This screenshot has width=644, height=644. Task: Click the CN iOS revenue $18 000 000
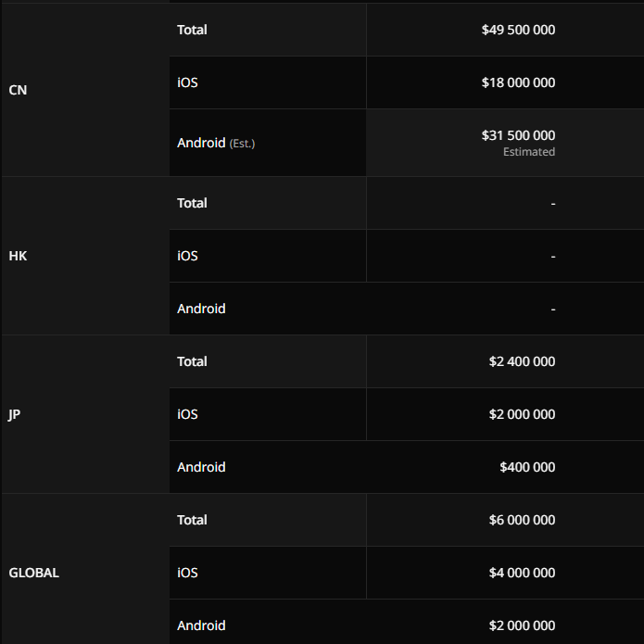pyautogui.click(x=518, y=82)
